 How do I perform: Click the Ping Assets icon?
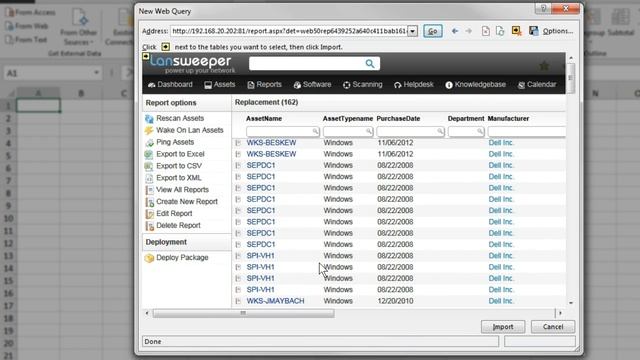click(149, 142)
